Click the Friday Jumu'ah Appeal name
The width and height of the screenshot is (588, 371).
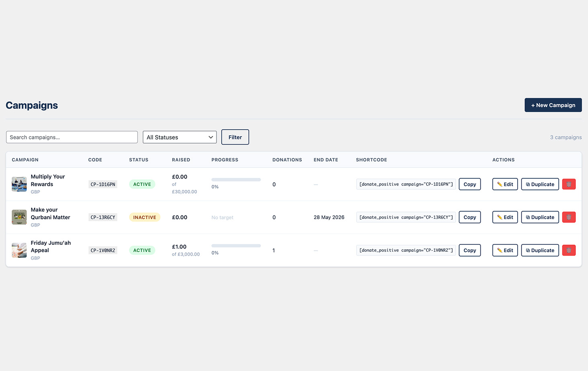pos(51,247)
